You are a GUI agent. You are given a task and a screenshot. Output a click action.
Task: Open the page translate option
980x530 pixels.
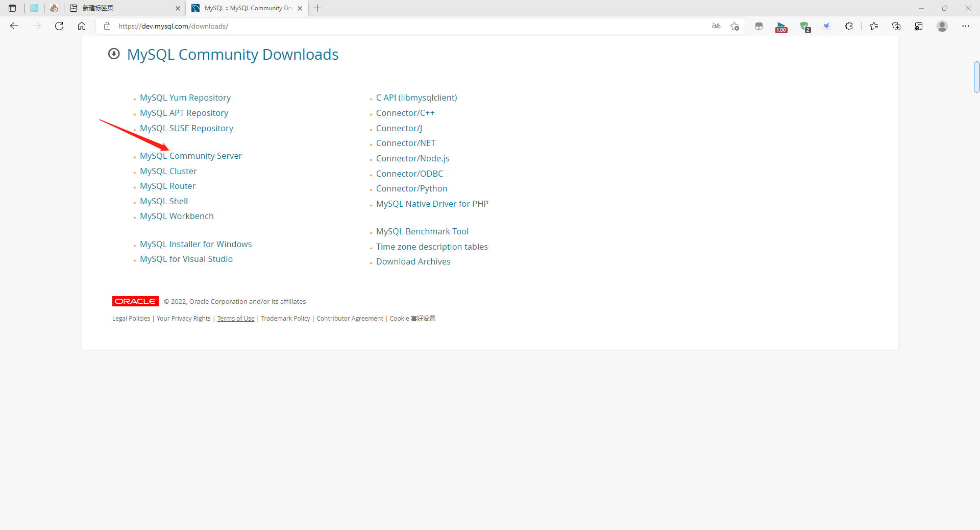[716, 26]
